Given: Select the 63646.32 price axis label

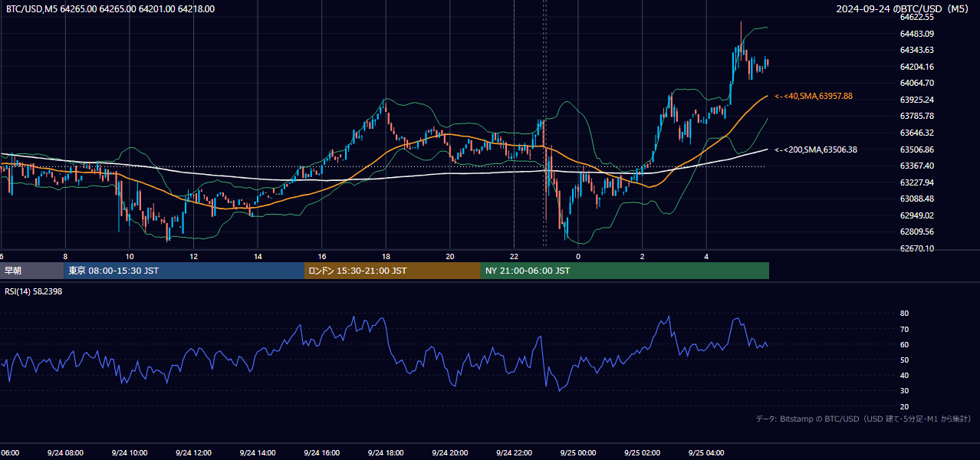Looking at the screenshot, I should [916, 133].
